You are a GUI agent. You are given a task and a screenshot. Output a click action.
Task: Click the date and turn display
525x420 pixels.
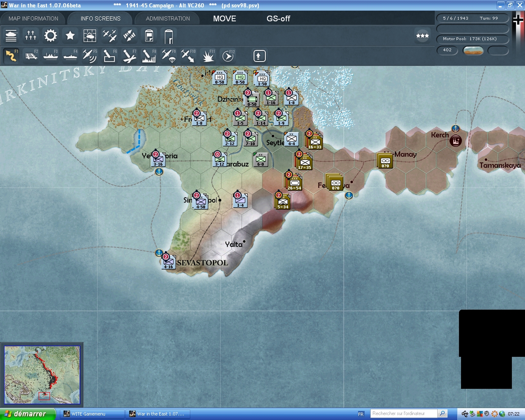tap(472, 18)
